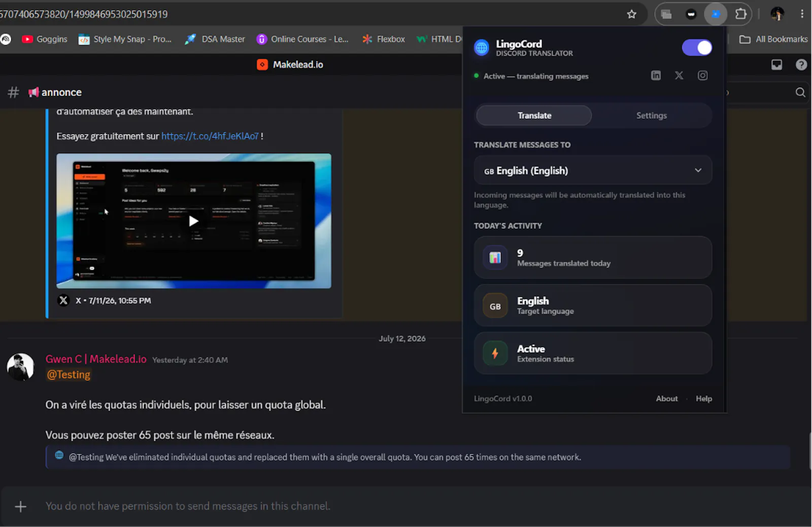This screenshot has width=812, height=527.
Task: Open Gwen C's profile avatar
Action: [20, 367]
